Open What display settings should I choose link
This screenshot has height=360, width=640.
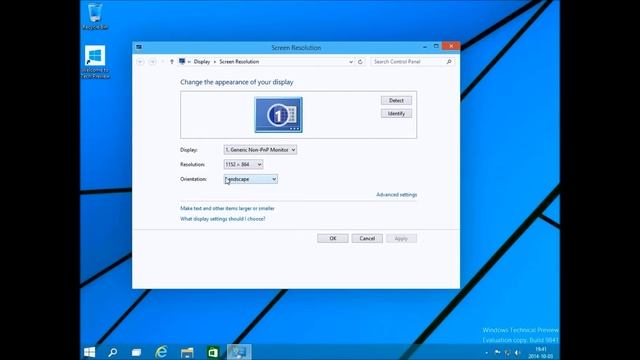223,219
